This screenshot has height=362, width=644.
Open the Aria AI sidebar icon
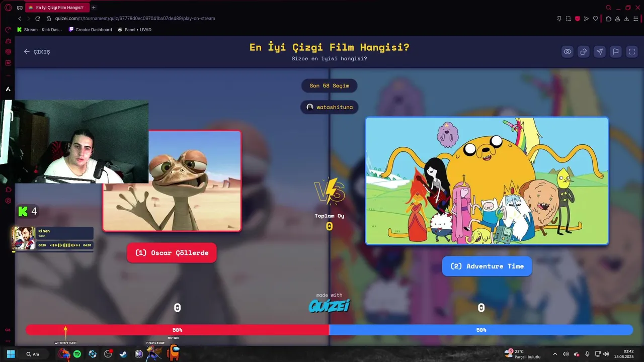click(8, 89)
